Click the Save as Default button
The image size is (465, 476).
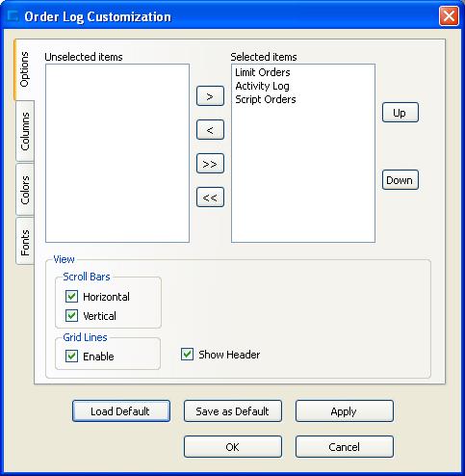[233, 411]
